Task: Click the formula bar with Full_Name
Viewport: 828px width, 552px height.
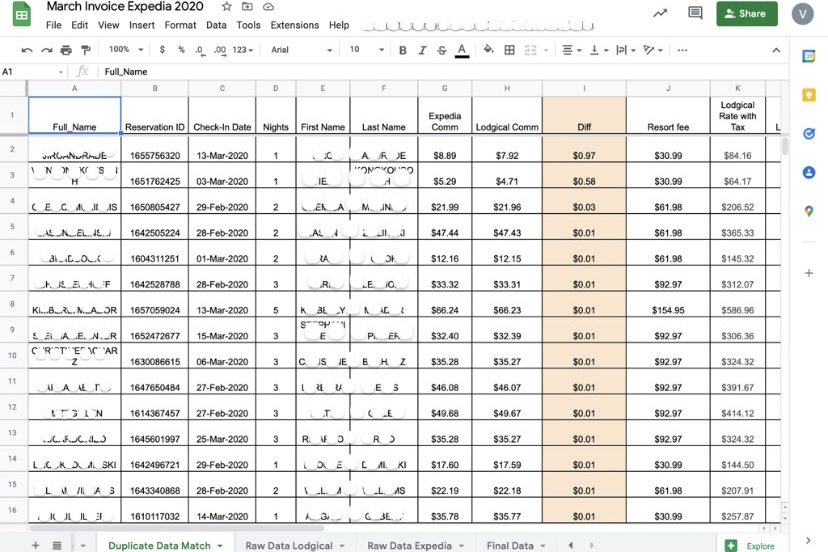Action: point(443,72)
